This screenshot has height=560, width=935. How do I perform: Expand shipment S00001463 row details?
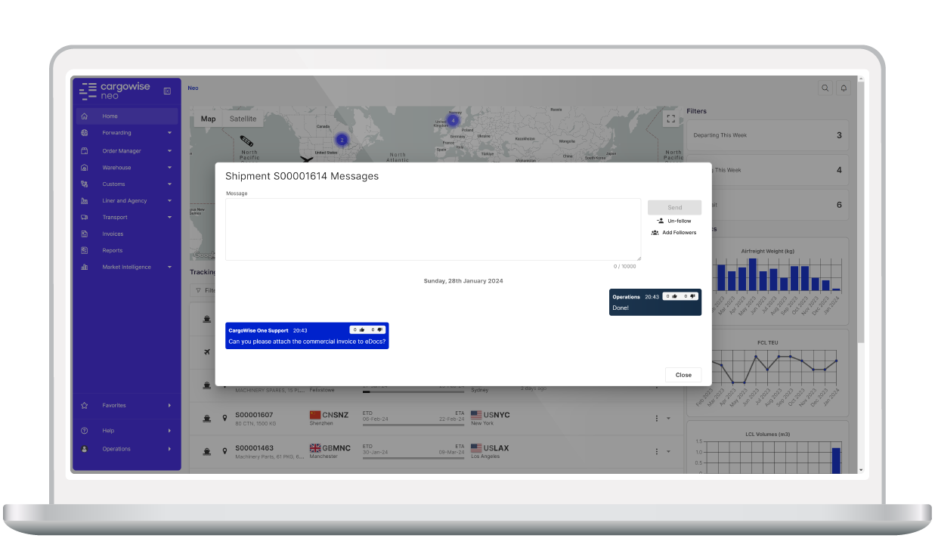[668, 451]
